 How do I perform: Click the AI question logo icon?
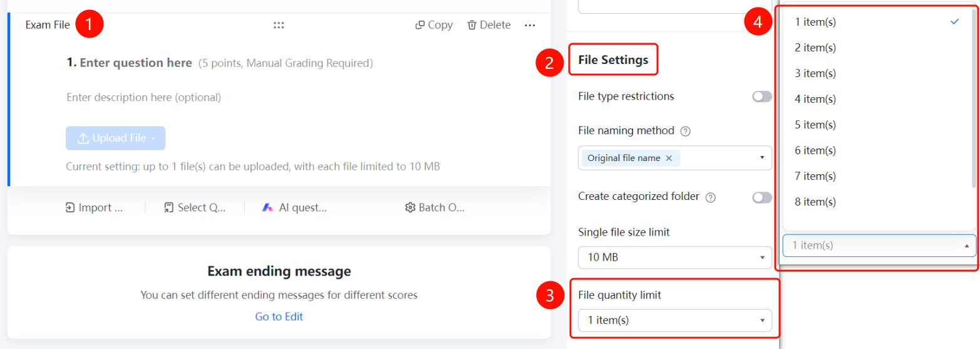pyautogui.click(x=267, y=207)
